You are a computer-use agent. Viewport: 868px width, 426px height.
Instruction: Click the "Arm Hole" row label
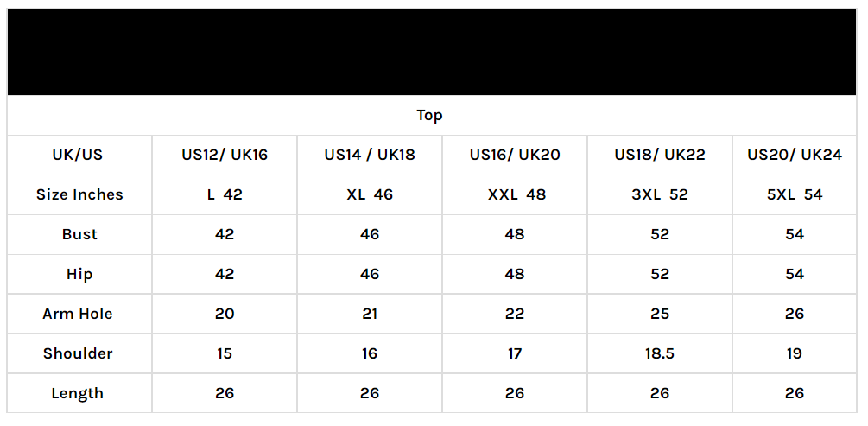coord(78,314)
